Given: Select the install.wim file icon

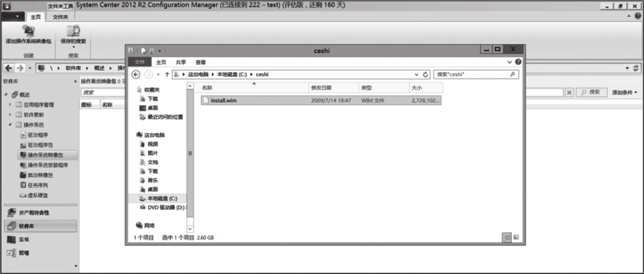Looking at the screenshot, I should point(206,100).
